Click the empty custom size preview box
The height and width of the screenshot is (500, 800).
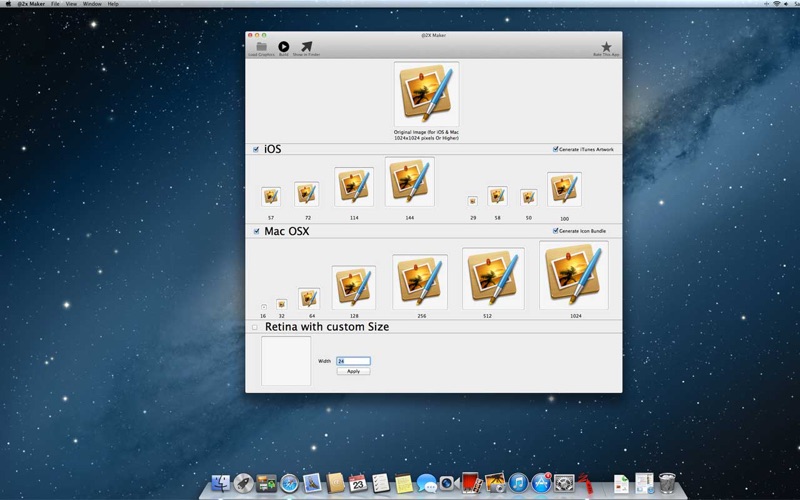286,361
